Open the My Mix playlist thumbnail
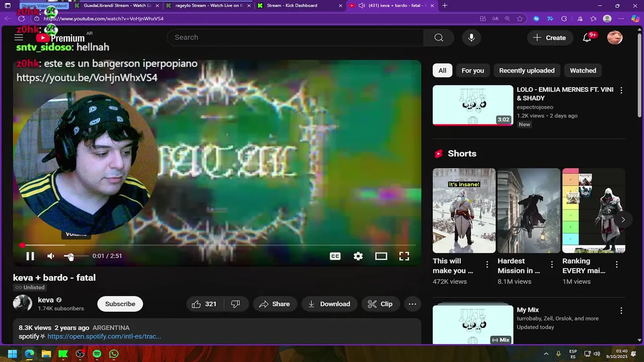The width and height of the screenshot is (644, 362). tap(473, 325)
